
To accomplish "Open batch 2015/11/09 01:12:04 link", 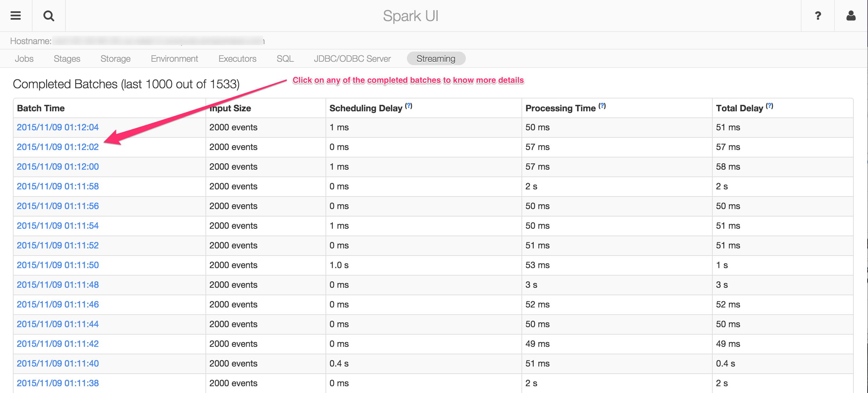I will tap(58, 127).
